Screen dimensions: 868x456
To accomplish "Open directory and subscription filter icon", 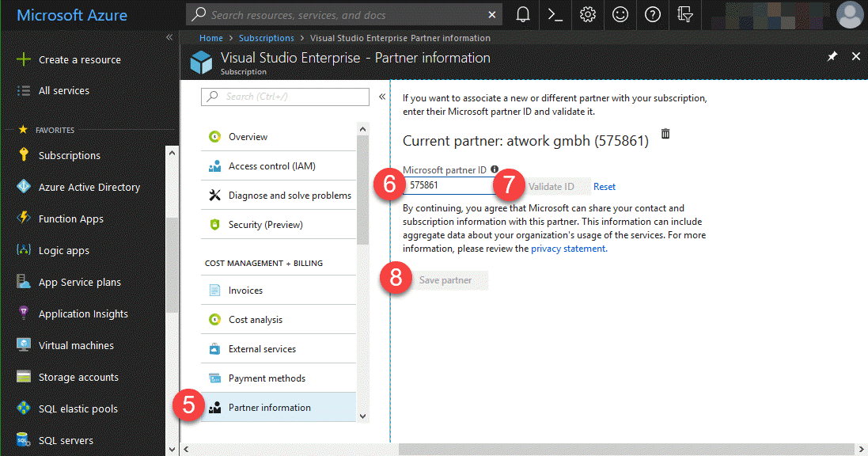I will (x=685, y=14).
